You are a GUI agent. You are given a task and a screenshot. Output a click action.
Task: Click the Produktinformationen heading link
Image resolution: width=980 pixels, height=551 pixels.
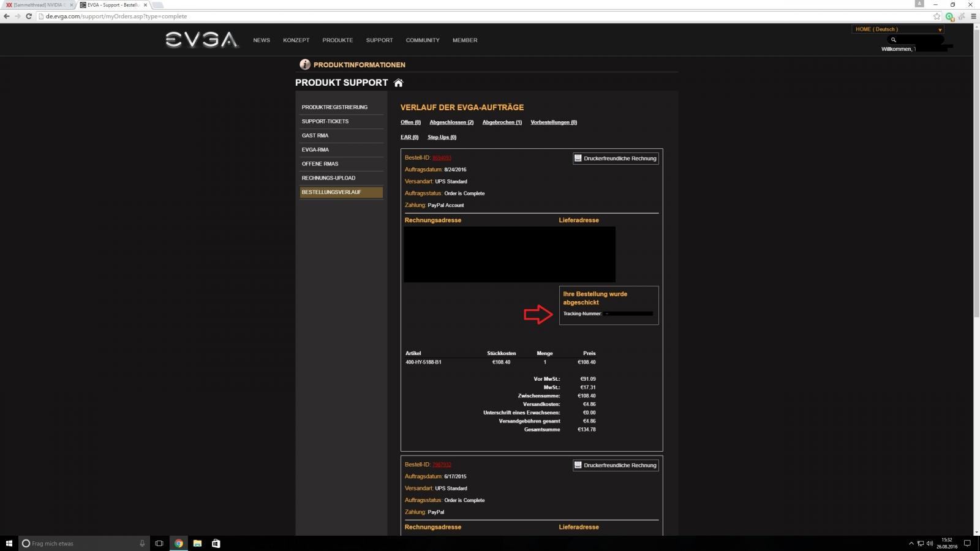[359, 65]
